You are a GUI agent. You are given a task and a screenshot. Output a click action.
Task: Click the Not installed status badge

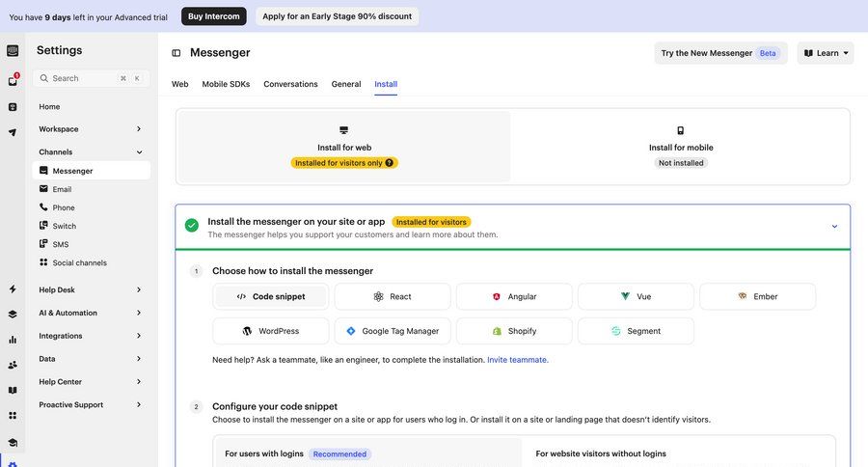(x=681, y=163)
